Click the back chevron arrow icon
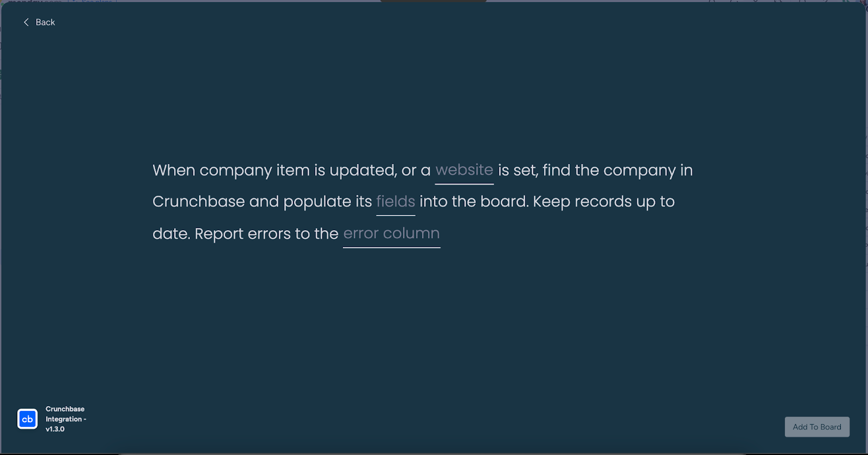This screenshot has width=868, height=455. 26,22
